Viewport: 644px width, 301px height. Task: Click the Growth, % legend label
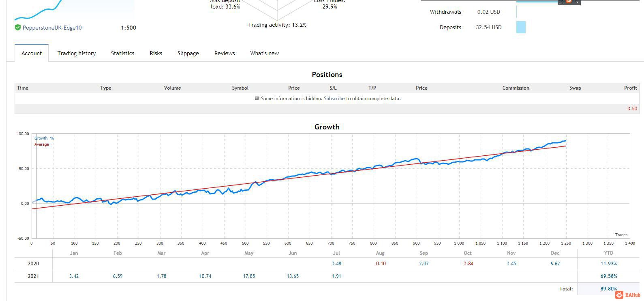pyautogui.click(x=44, y=138)
